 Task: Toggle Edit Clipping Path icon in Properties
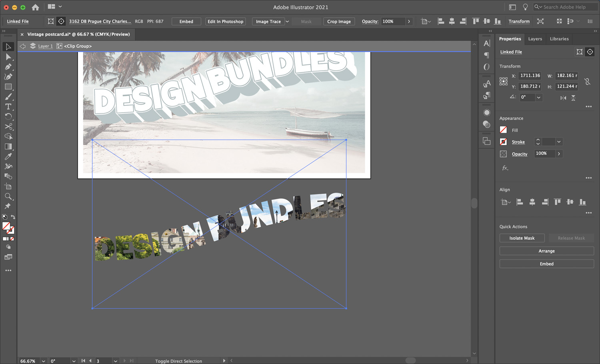(579, 52)
